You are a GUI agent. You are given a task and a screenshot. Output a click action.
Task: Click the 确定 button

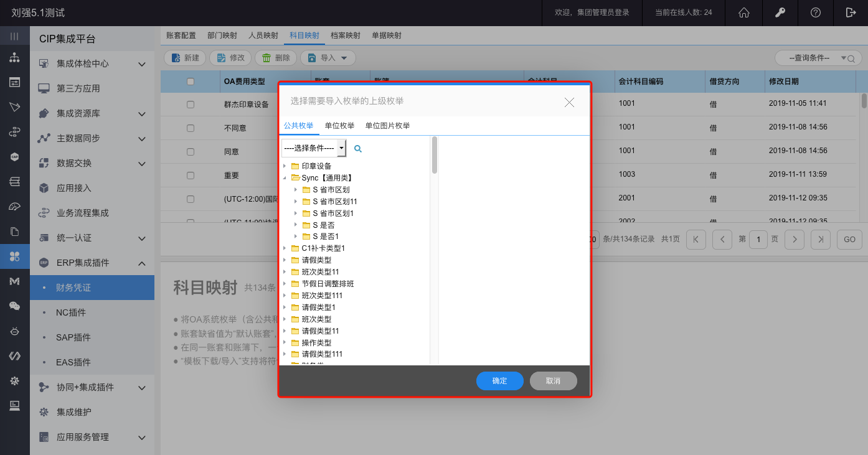[499, 381]
